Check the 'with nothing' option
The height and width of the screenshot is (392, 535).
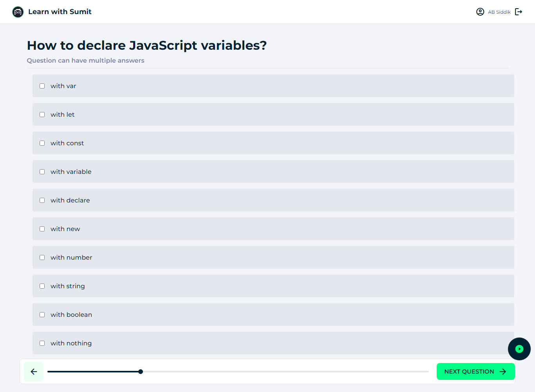[x=42, y=343]
